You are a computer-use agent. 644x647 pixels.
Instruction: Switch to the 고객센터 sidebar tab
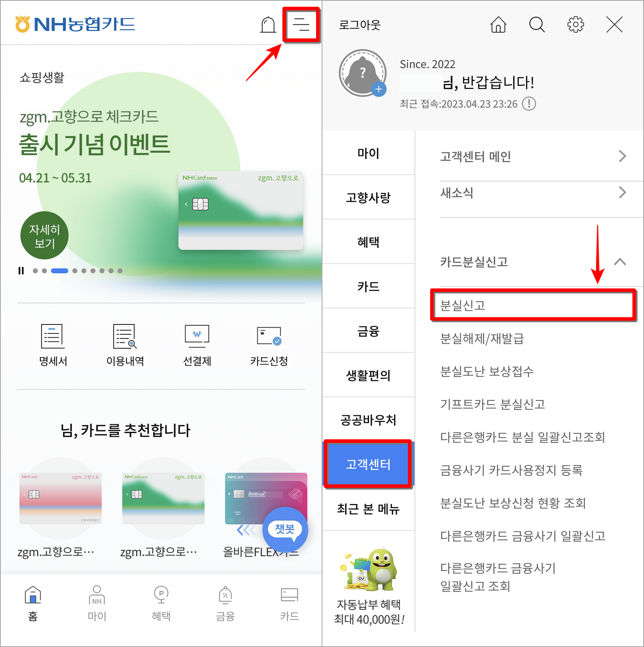pos(367,464)
